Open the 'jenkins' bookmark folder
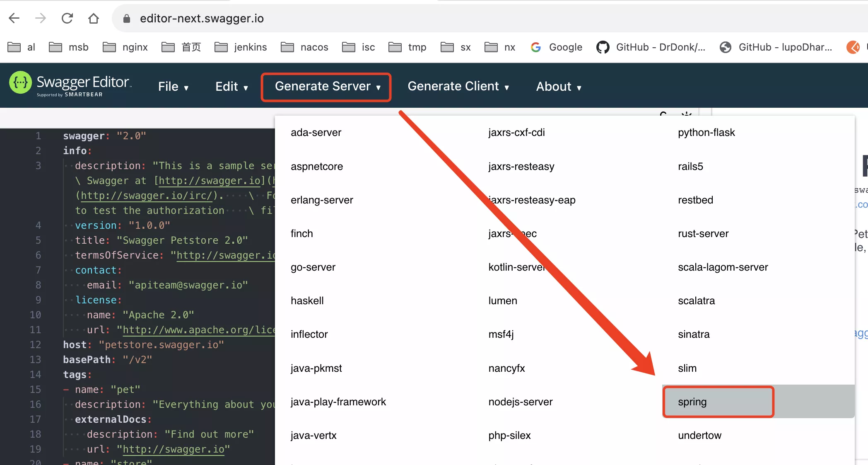Screen dimensions: 868x465 point(241,47)
